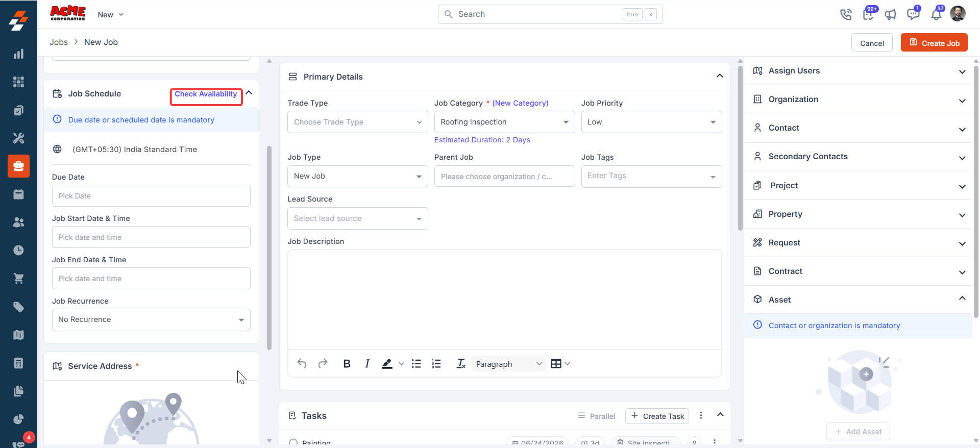Go to Jobs breadcrumb
The height and width of the screenshot is (448, 980).
59,42
